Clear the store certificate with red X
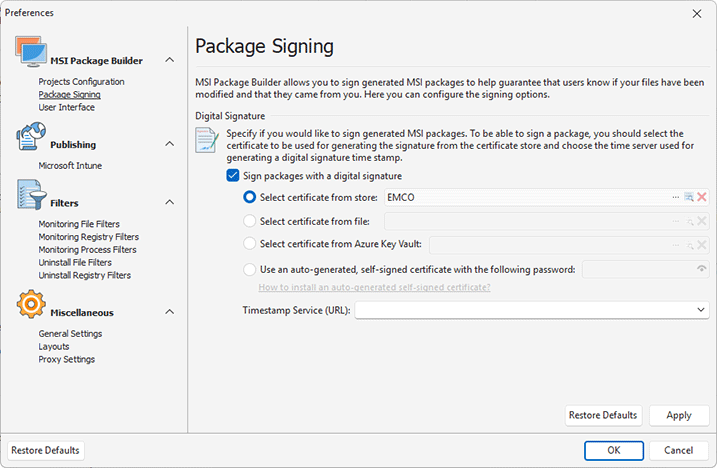Viewport: 717px width, 468px height. (x=702, y=197)
